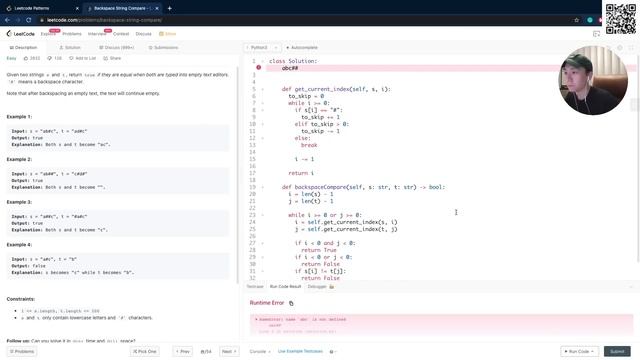Click the abc## text on line 2

tap(290, 68)
